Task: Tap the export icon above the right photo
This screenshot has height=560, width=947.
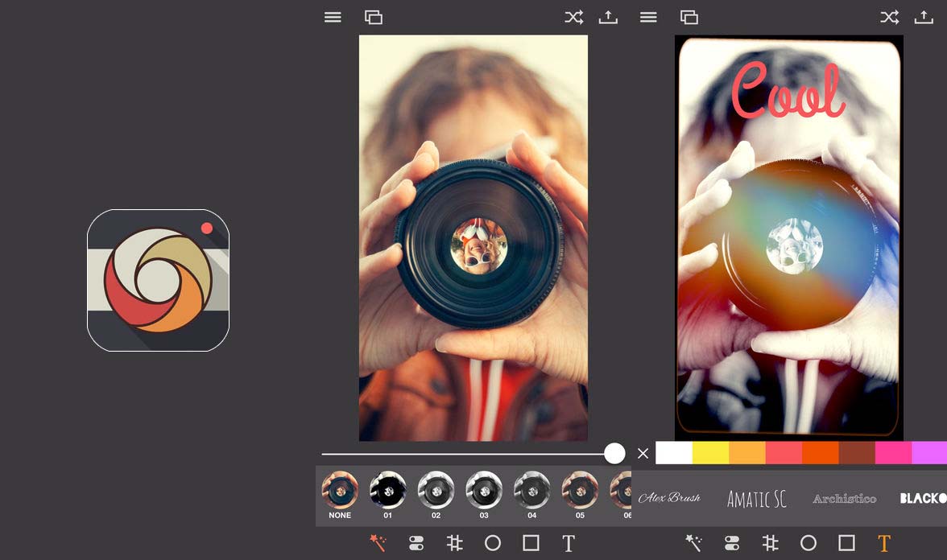Action: point(924,16)
